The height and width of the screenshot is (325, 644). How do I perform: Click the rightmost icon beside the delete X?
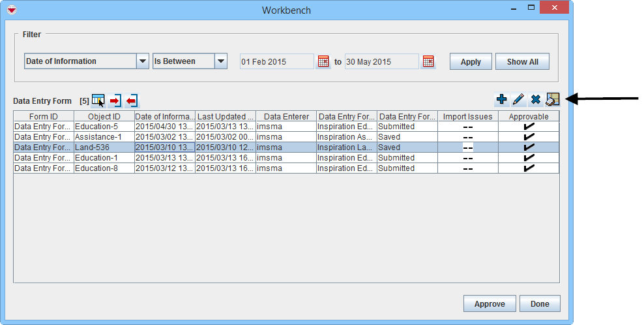pyautogui.click(x=552, y=99)
